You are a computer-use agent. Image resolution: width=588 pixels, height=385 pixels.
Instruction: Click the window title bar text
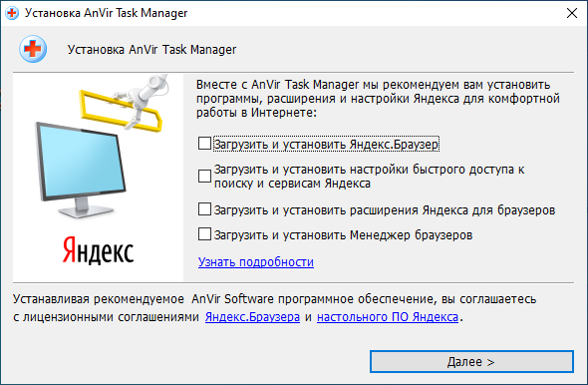[x=106, y=13]
